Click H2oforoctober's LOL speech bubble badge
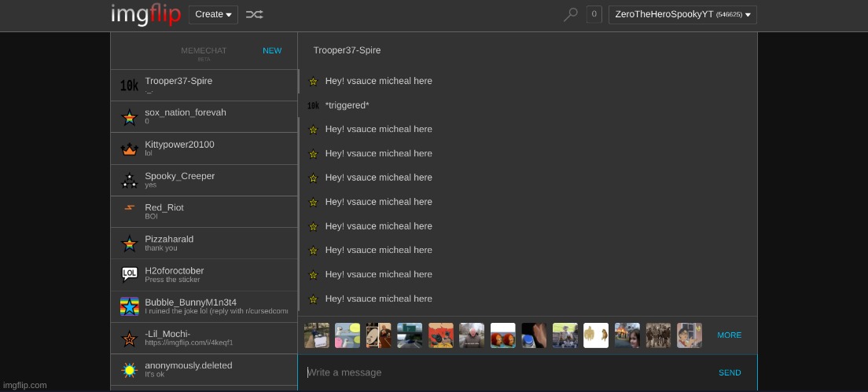The image size is (868, 392). click(x=129, y=274)
